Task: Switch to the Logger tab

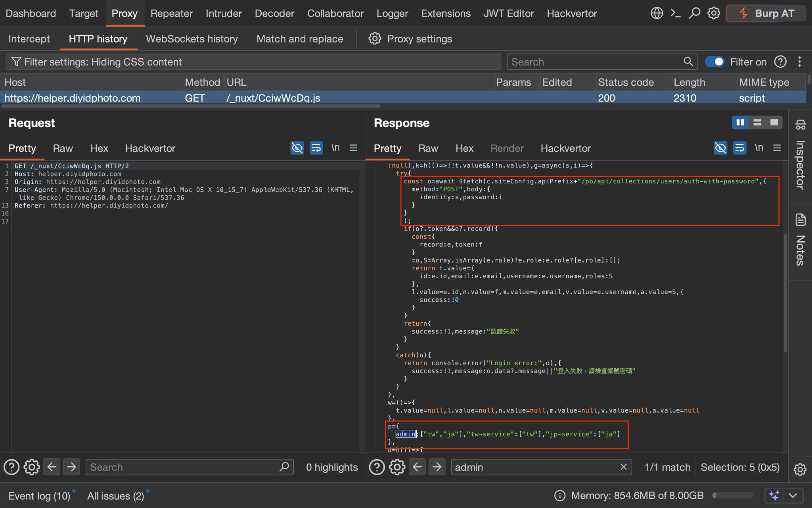Action: click(x=392, y=13)
